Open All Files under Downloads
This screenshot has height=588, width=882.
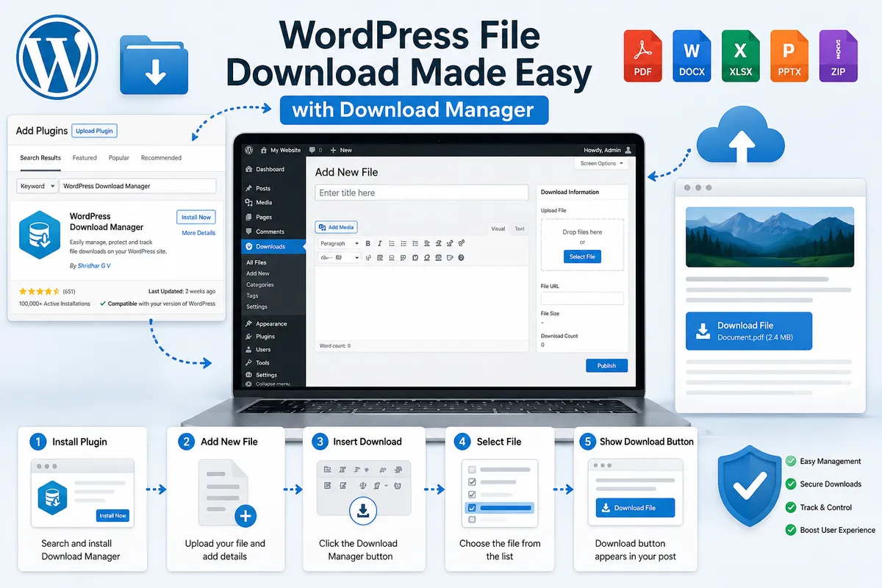[x=257, y=262]
